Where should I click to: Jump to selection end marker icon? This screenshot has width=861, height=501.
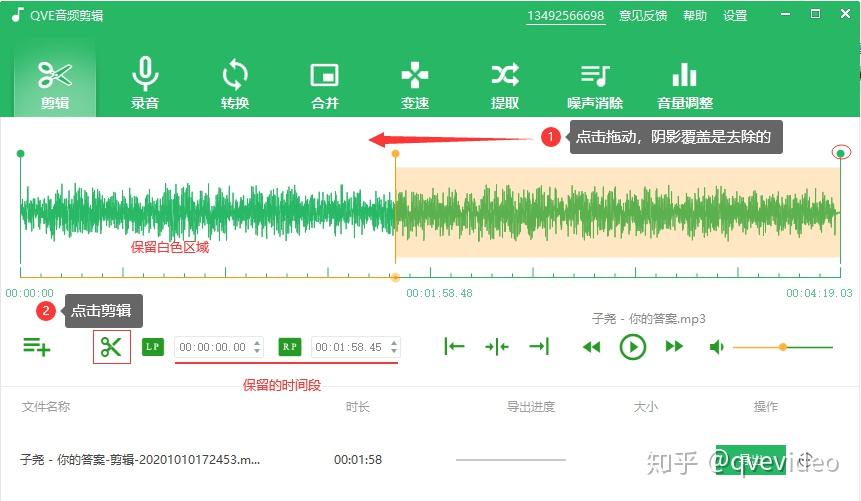point(539,347)
